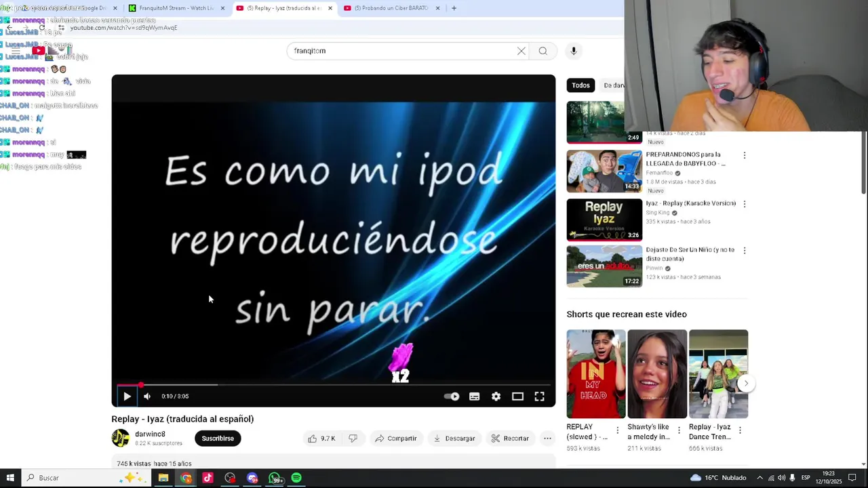Open options menu for Dejaste De Ser video
Image resolution: width=868 pixels, height=488 pixels.
(x=745, y=251)
